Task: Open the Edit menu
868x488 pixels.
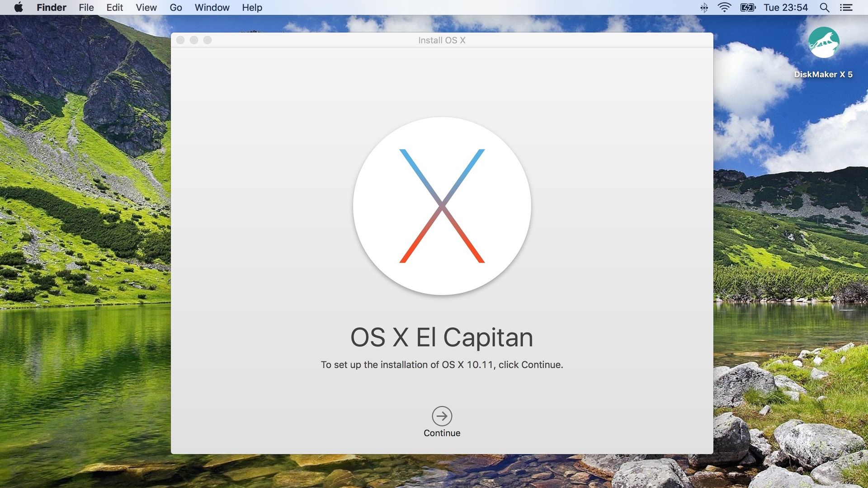Action: pyautogui.click(x=114, y=7)
